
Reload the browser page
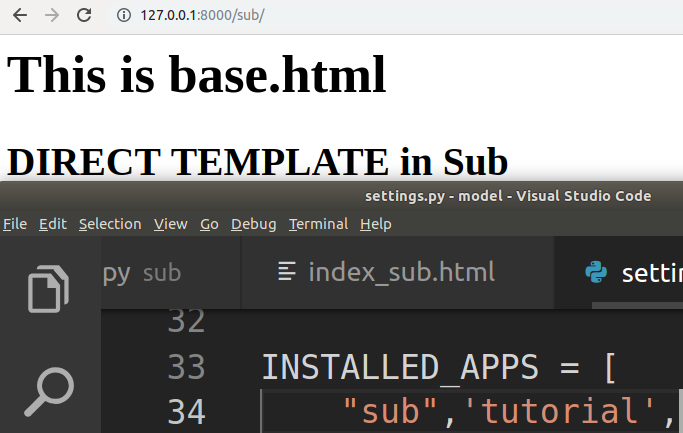84,15
